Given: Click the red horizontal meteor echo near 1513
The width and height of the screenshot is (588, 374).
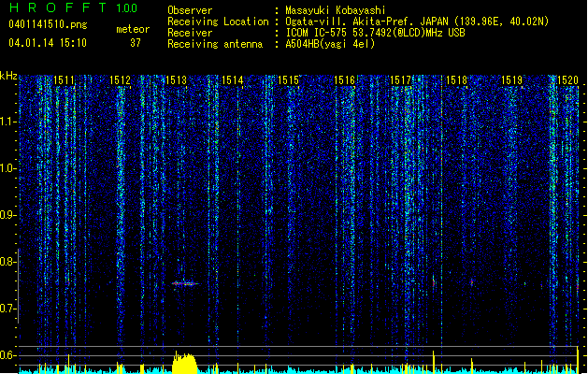Looking at the screenshot, I should pyautogui.click(x=185, y=283).
